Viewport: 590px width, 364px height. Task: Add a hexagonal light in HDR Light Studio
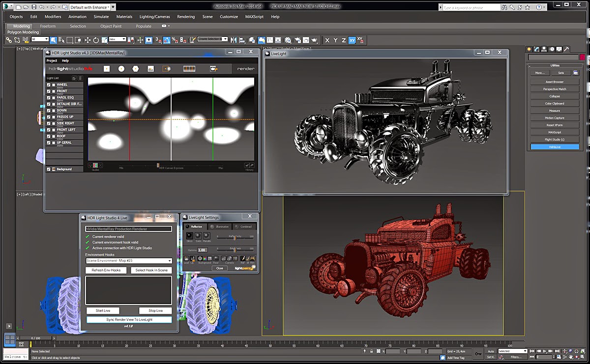click(x=136, y=69)
